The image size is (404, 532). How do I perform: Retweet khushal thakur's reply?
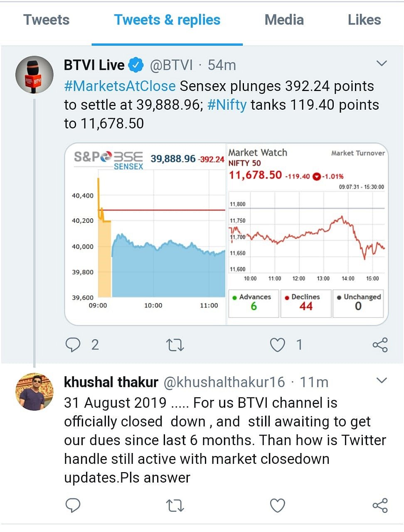pos(175,506)
